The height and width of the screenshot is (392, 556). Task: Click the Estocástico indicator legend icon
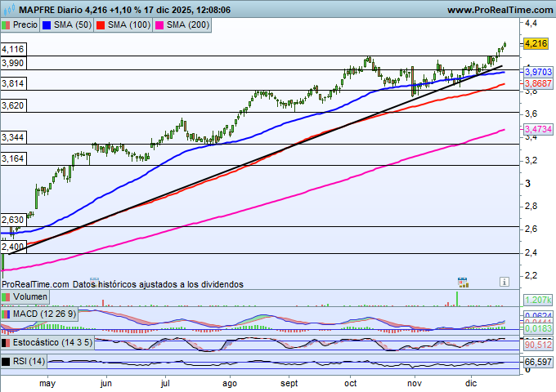(x=7, y=343)
